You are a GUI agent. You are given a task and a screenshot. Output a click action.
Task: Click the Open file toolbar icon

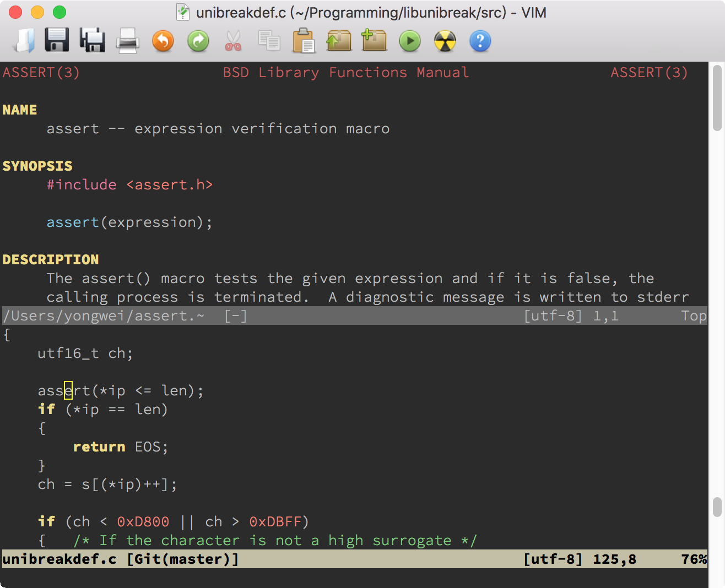click(23, 41)
